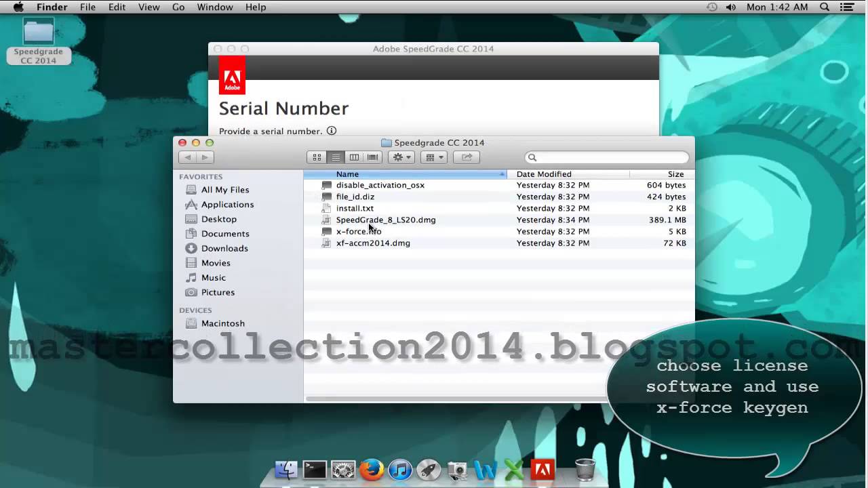This screenshot has width=868, height=488.
Task: Open Finder from the Dock
Action: point(286,469)
